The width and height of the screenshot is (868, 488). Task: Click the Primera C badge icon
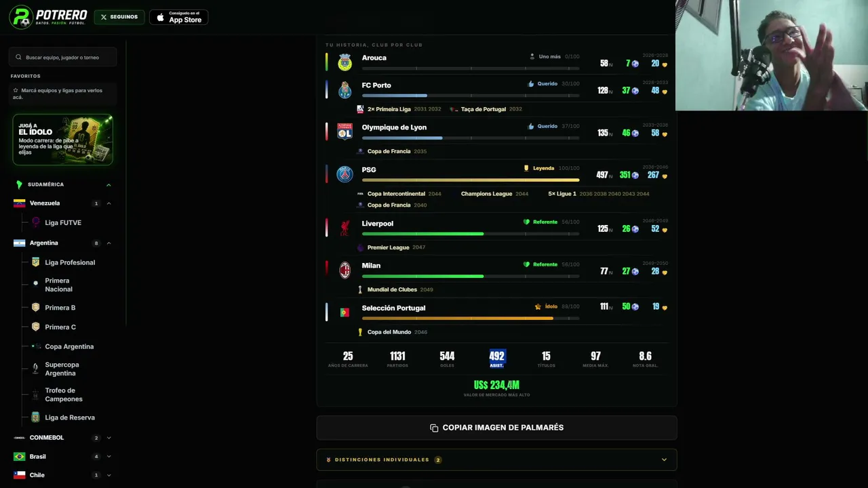point(36,327)
